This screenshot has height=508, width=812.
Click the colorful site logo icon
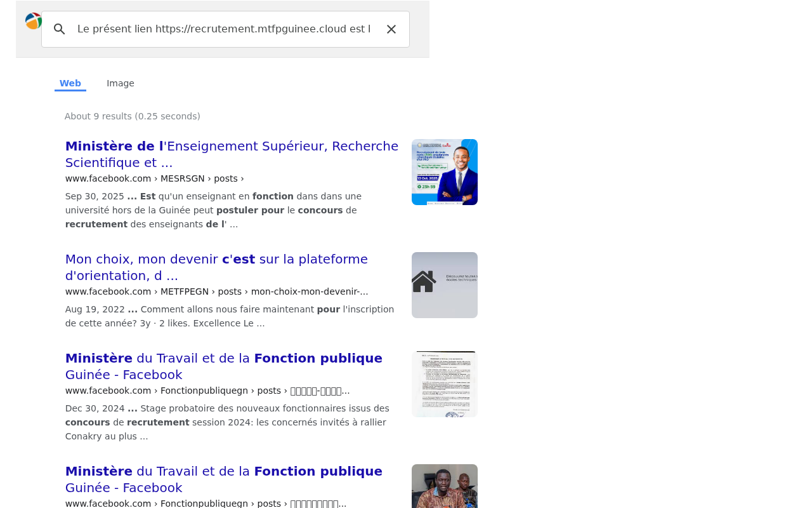33,21
